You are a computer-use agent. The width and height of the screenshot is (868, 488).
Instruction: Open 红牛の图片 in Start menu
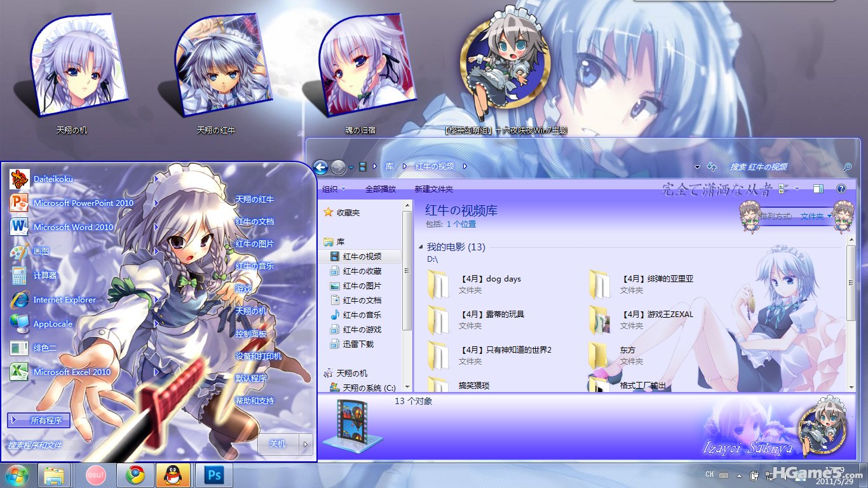(254, 244)
